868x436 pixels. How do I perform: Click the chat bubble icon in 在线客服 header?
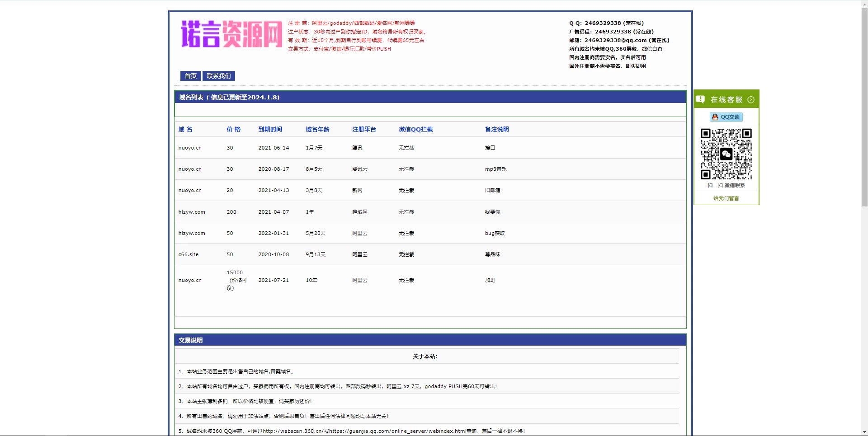[700, 100]
